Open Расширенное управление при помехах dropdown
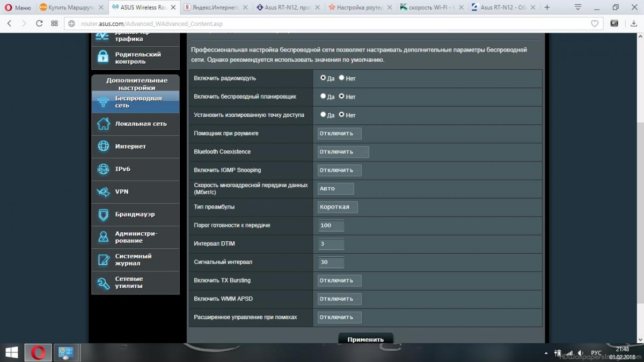 pos(339,317)
